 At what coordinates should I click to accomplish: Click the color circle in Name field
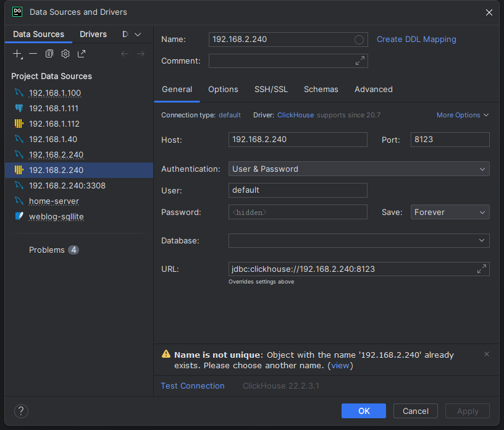coord(359,40)
